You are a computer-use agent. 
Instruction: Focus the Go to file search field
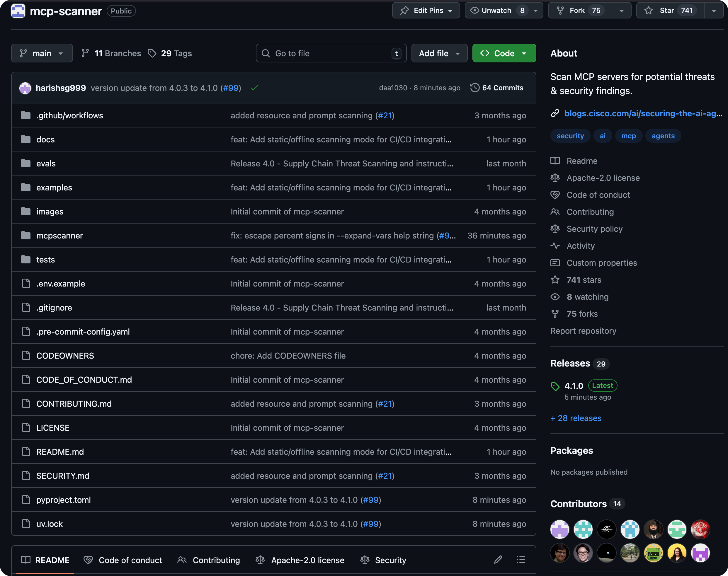pyautogui.click(x=331, y=53)
